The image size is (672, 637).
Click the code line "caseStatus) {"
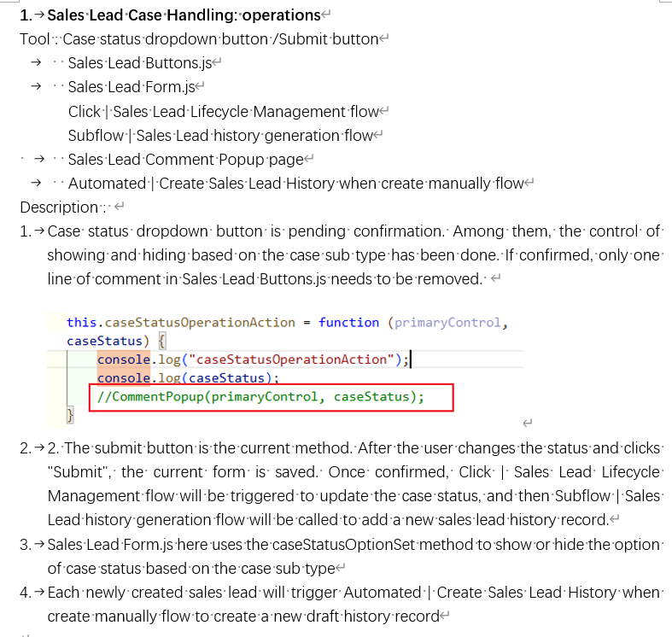click(116, 341)
